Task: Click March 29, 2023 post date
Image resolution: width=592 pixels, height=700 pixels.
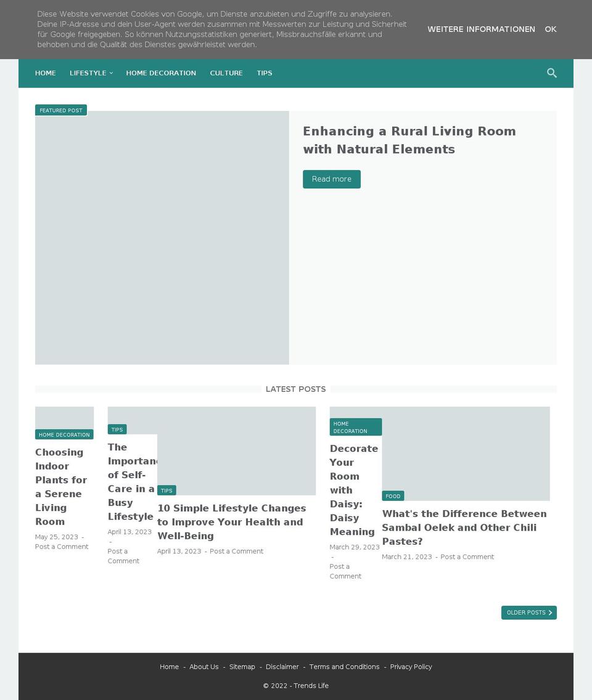Action: (x=355, y=547)
